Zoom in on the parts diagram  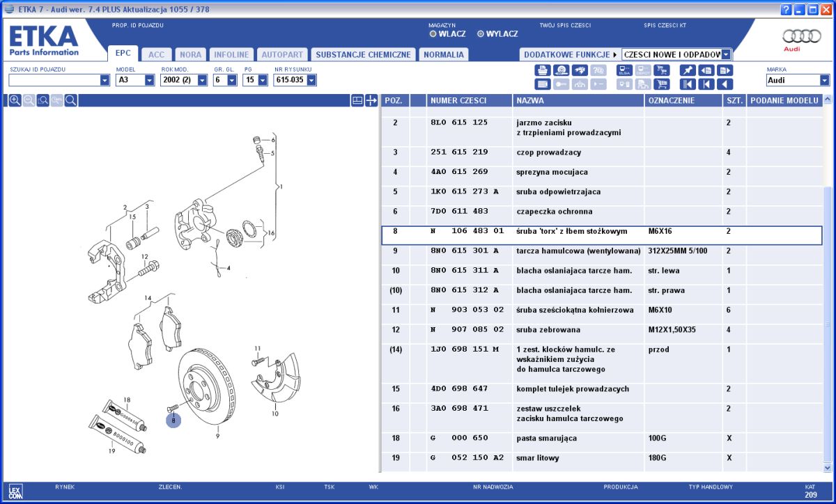[15, 100]
